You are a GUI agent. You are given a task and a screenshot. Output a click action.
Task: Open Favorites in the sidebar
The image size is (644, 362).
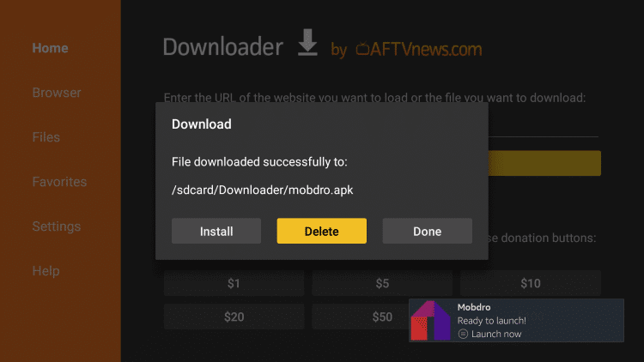click(x=59, y=182)
